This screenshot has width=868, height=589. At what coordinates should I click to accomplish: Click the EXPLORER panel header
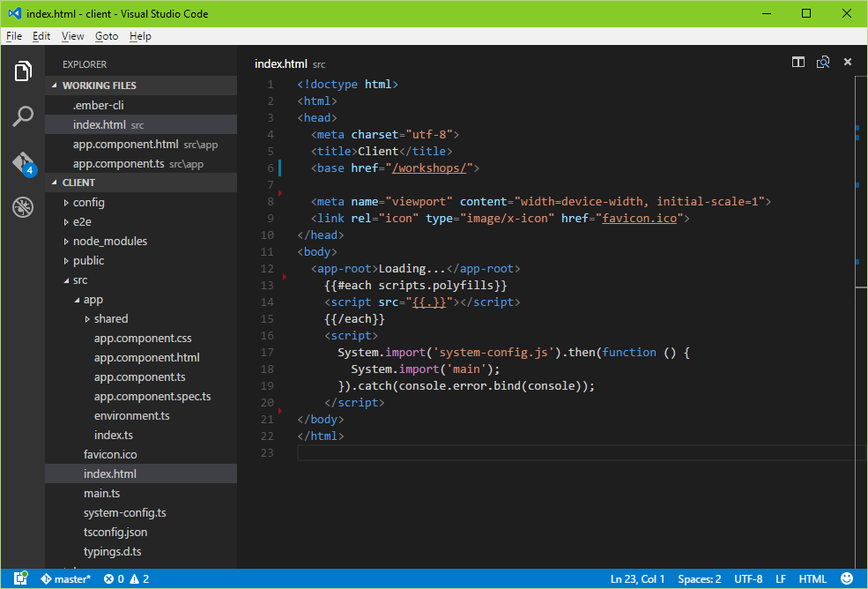tap(85, 64)
